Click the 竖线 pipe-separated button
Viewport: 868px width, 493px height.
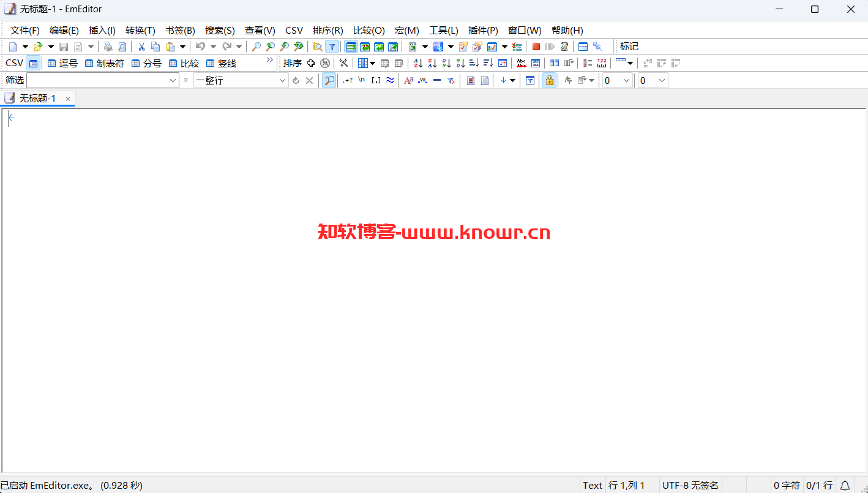pos(221,63)
